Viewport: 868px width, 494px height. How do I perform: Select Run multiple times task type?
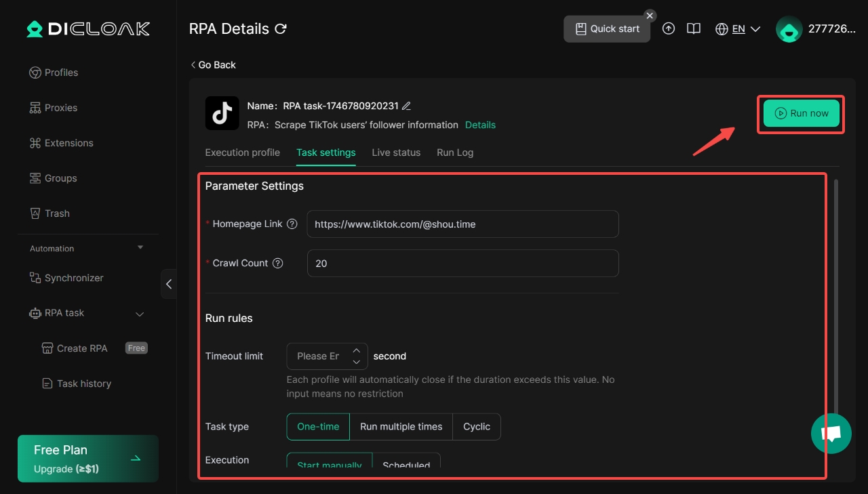click(x=401, y=427)
